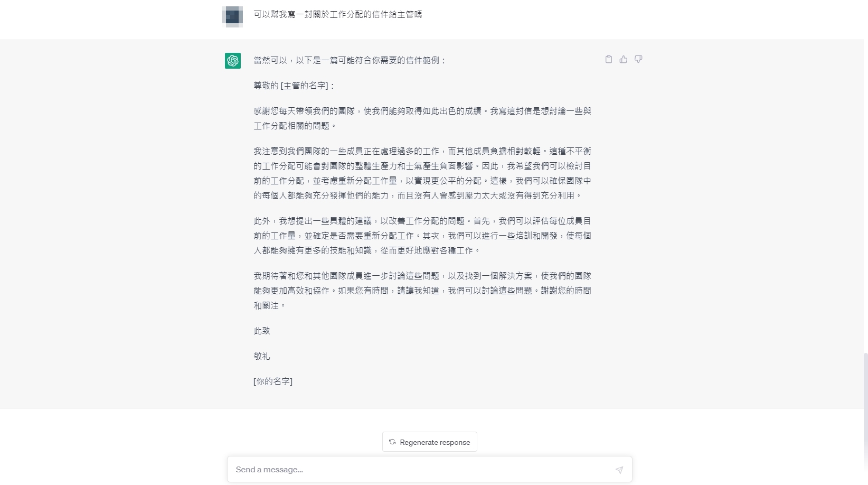Image resolution: width=868 pixels, height=485 pixels.
Task: Click the blurred user avatar
Action: pos(232,17)
